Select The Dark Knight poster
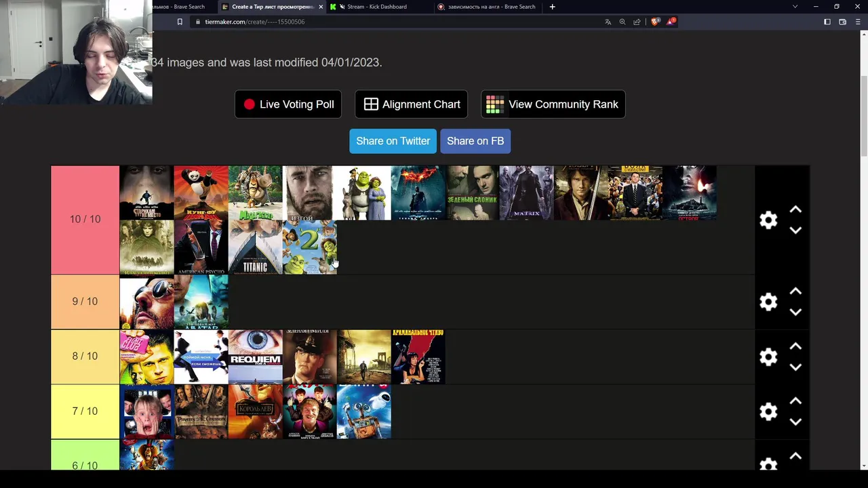868x488 pixels. [418, 192]
